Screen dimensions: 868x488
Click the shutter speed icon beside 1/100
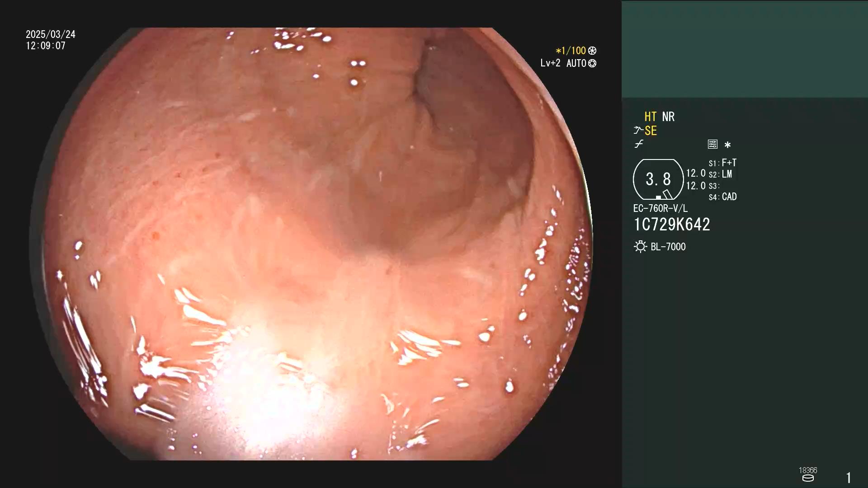click(592, 51)
